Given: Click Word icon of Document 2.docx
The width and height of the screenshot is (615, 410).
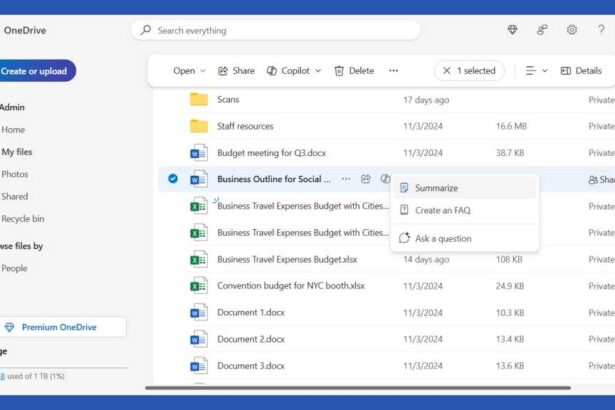Looking at the screenshot, I should pos(199,339).
